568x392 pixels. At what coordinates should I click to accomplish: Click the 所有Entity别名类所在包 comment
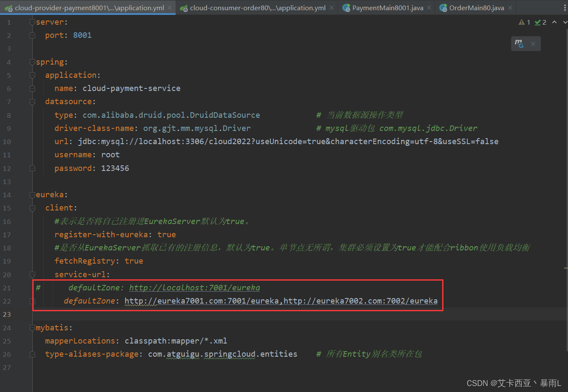pyautogui.click(x=369, y=354)
